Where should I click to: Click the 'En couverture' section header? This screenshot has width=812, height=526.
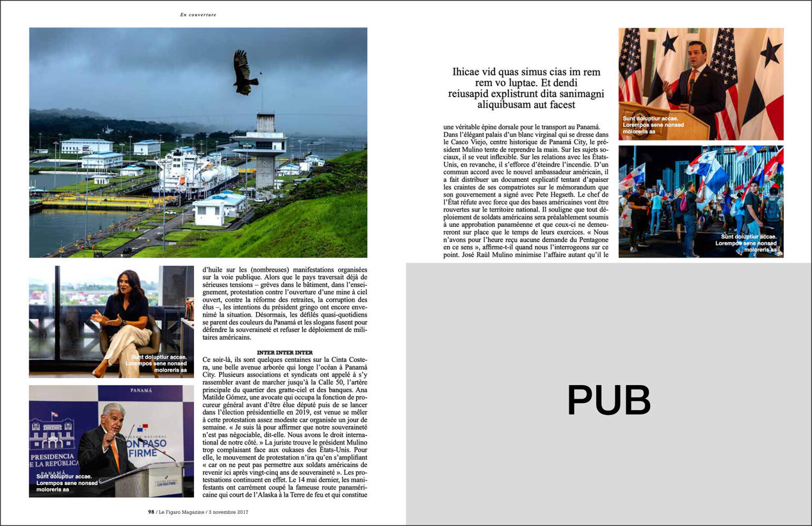198,15
